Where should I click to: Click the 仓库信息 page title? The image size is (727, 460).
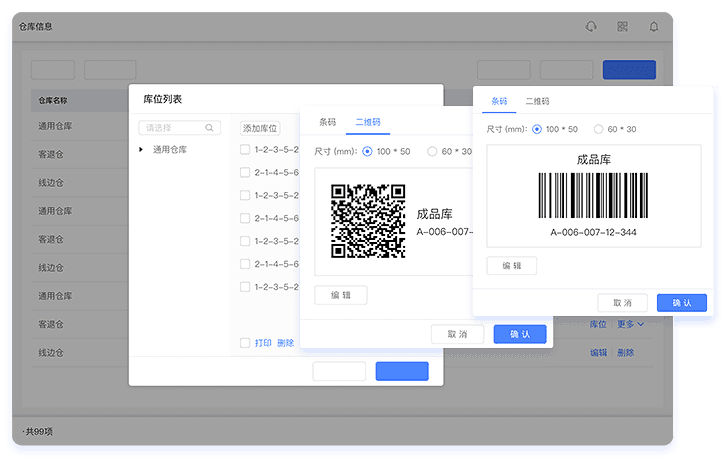click(x=36, y=26)
